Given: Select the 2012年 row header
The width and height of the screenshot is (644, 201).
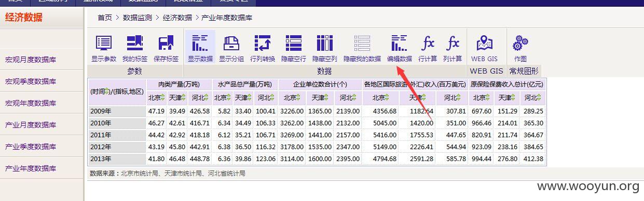Looking at the screenshot, I should click(x=117, y=147).
